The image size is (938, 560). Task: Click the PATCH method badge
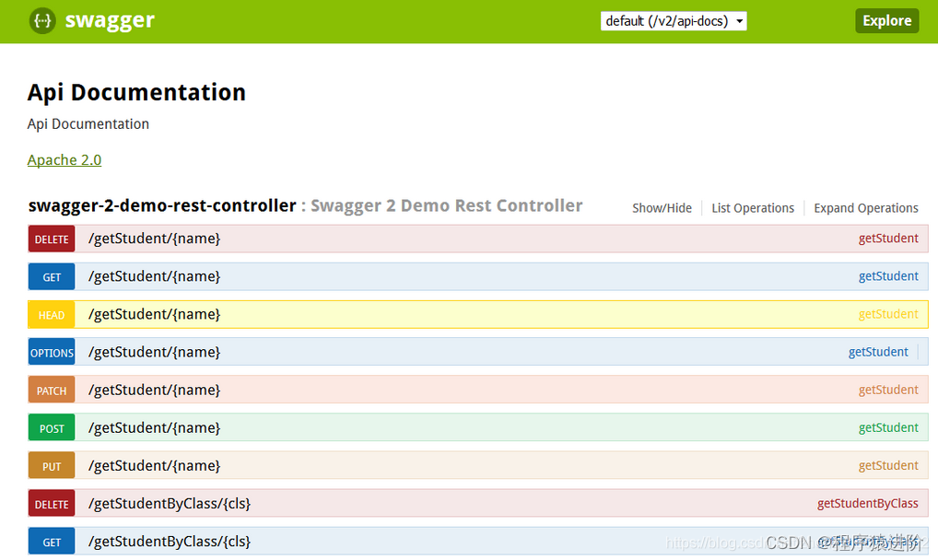pyautogui.click(x=52, y=391)
